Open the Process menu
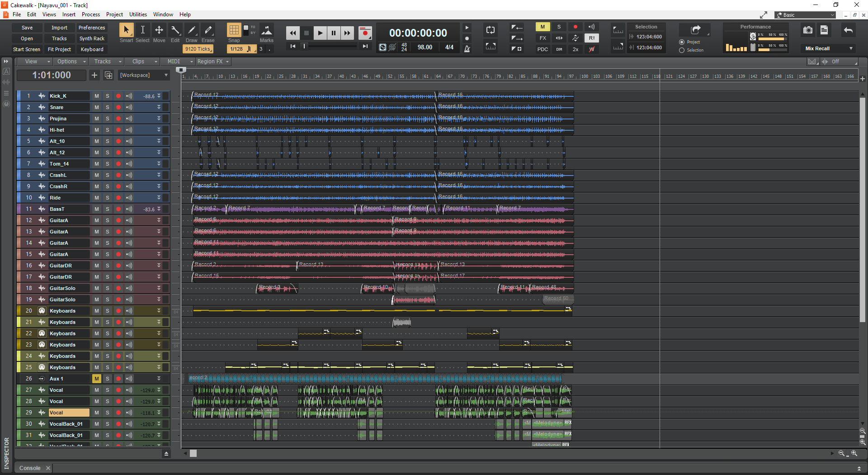 click(x=90, y=14)
